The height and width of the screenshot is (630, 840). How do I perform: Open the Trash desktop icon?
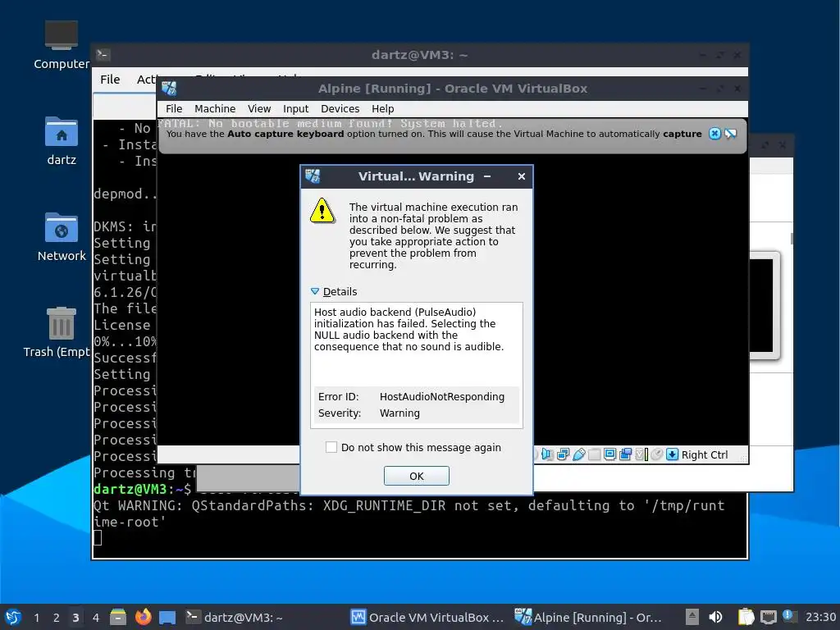click(x=62, y=332)
